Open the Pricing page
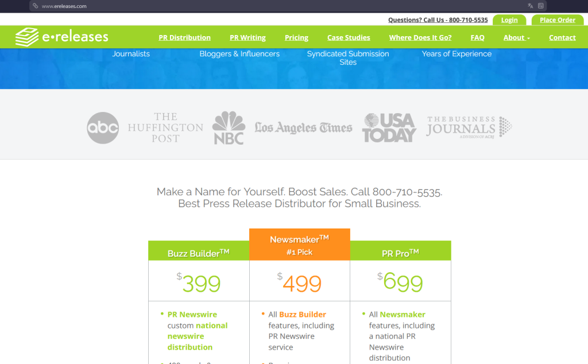 (x=296, y=37)
